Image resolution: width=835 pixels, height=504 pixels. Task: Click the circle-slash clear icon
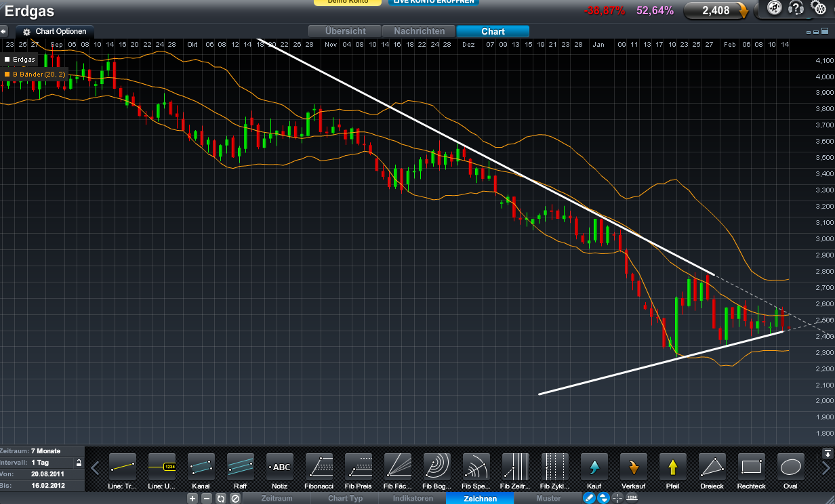pyautogui.click(x=235, y=499)
